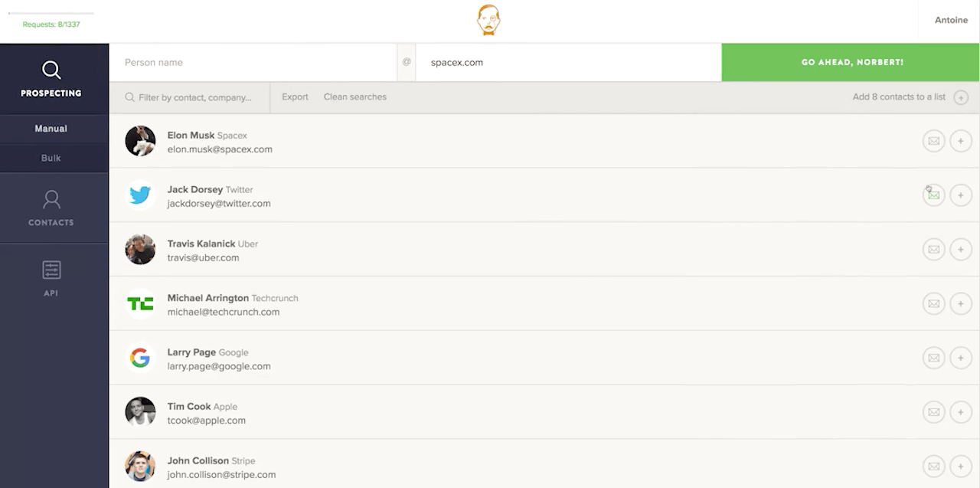Click the email tcook@apple.com
This screenshot has height=488, width=980.
point(207,421)
